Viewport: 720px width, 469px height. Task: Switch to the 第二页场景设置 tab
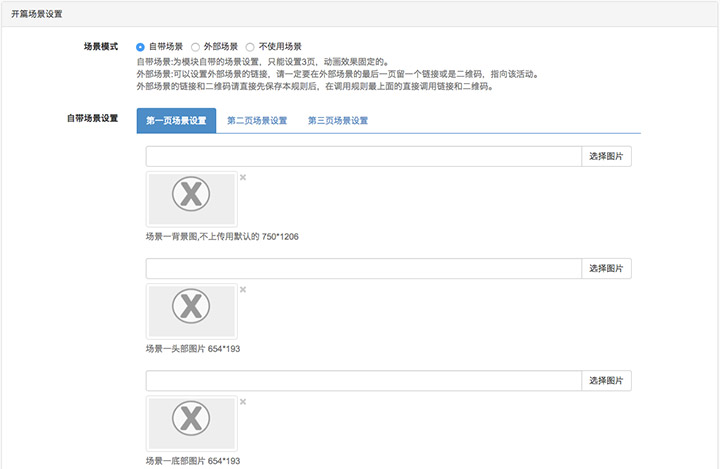coord(257,121)
